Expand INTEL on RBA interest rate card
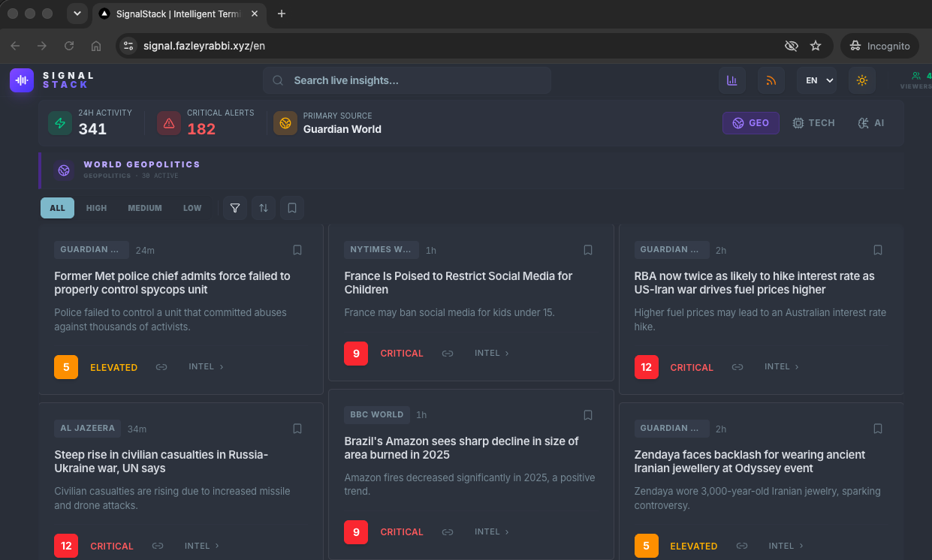The width and height of the screenshot is (932, 560). [782, 367]
